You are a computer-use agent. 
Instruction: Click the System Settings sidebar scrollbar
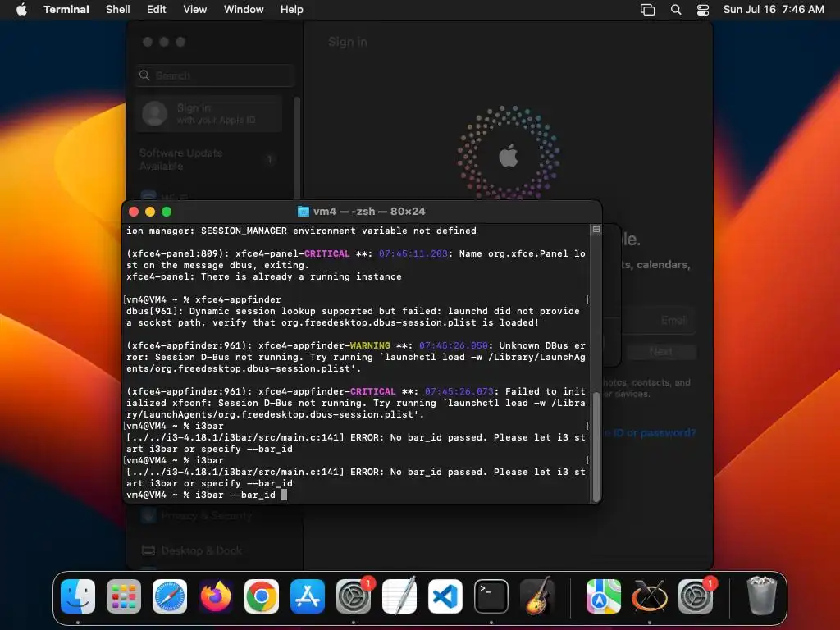[x=297, y=148]
